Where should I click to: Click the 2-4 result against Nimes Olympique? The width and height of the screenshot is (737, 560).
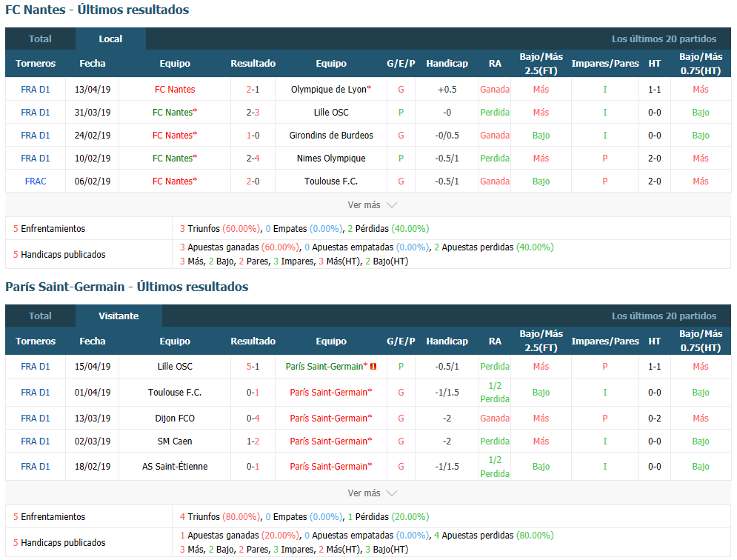[253, 159]
